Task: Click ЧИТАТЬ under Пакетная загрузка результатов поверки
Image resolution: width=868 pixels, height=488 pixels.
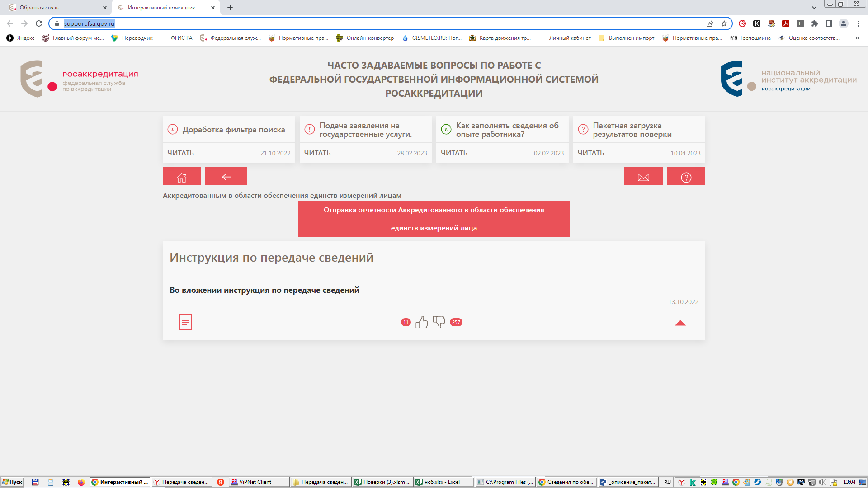Action: pos(590,153)
